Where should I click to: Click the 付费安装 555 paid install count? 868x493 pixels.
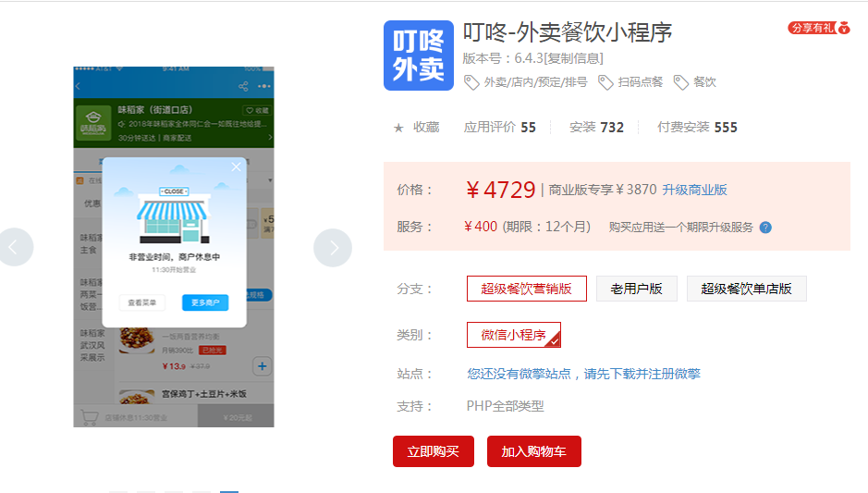tap(697, 128)
